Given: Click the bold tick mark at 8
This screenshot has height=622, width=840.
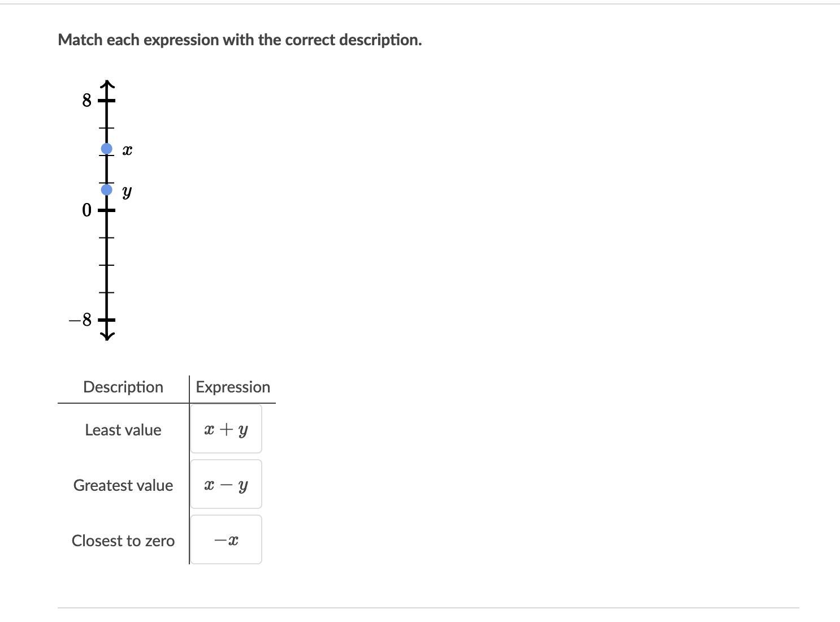Looking at the screenshot, I should point(107,101).
